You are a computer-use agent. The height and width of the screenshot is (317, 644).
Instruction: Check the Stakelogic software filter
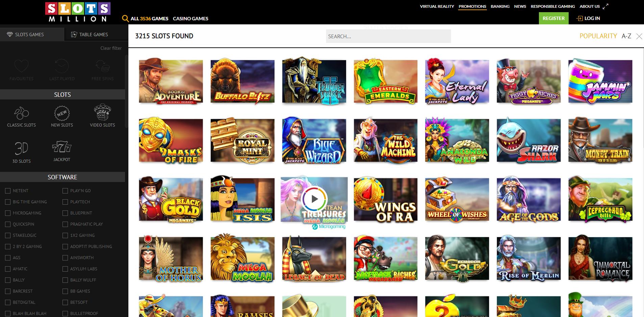click(x=8, y=235)
